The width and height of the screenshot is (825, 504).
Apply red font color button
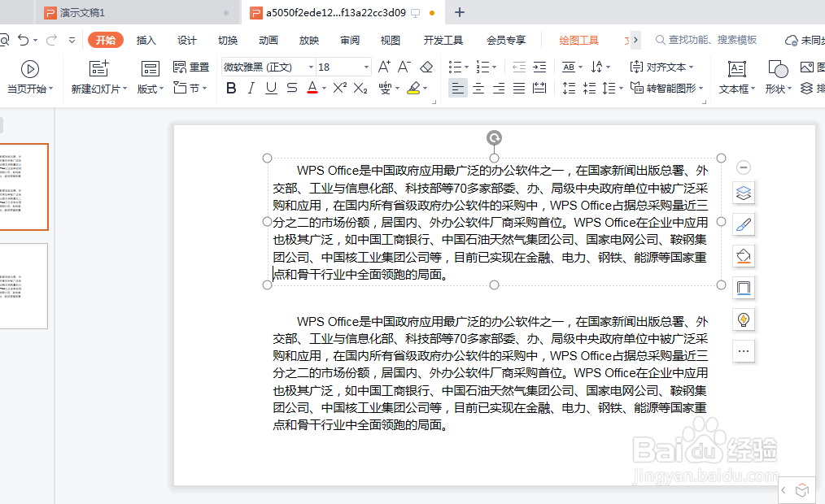click(x=312, y=88)
